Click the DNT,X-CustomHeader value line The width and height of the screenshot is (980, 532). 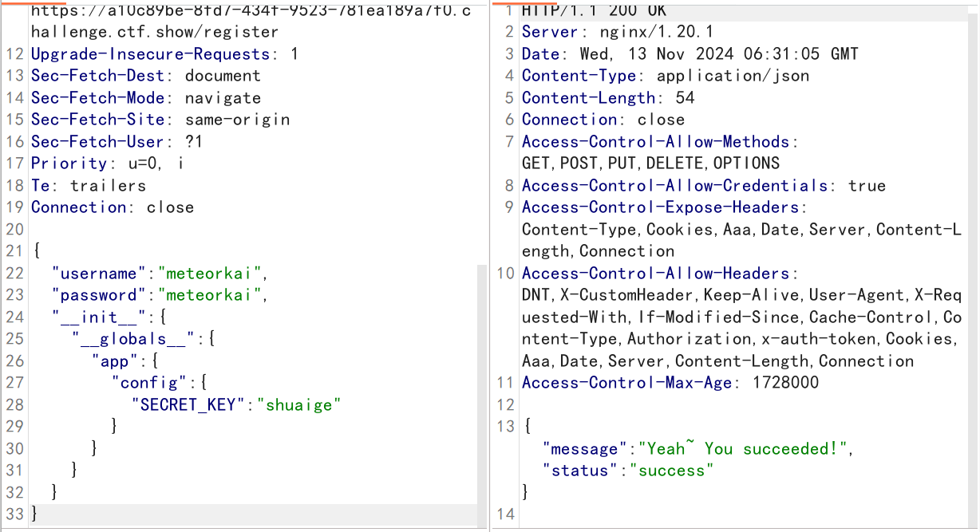coord(742,295)
